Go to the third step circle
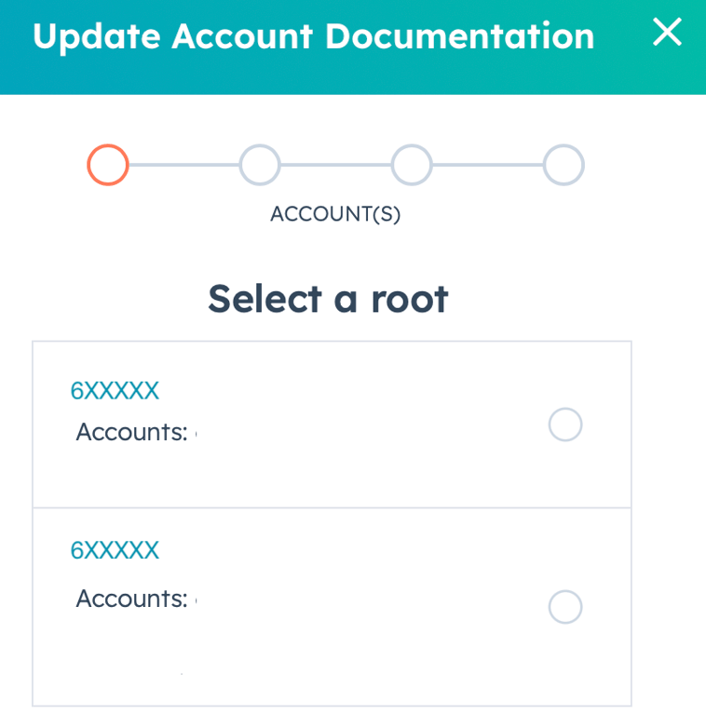 (x=412, y=165)
